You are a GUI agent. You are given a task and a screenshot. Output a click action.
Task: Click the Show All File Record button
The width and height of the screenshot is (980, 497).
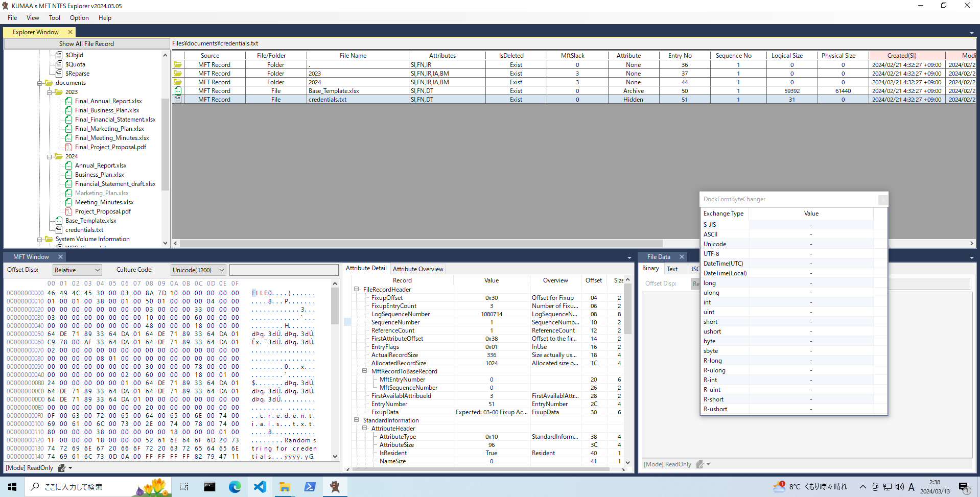click(x=86, y=44)
